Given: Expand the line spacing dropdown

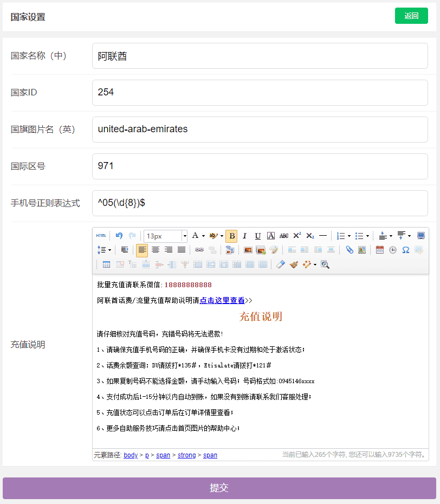Looking at the screenshot, I should coord(109,250).
